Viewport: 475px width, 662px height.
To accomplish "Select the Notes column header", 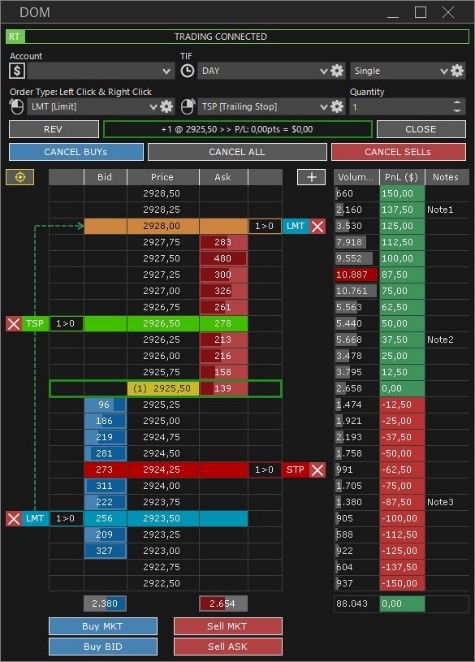I will point(446,177).
